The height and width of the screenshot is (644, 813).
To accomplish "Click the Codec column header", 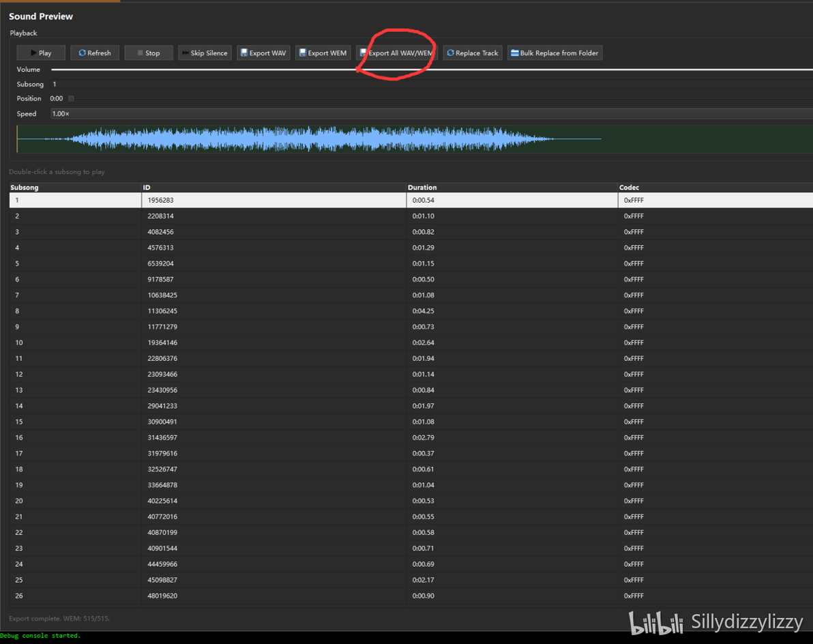I will click(715, 187).
